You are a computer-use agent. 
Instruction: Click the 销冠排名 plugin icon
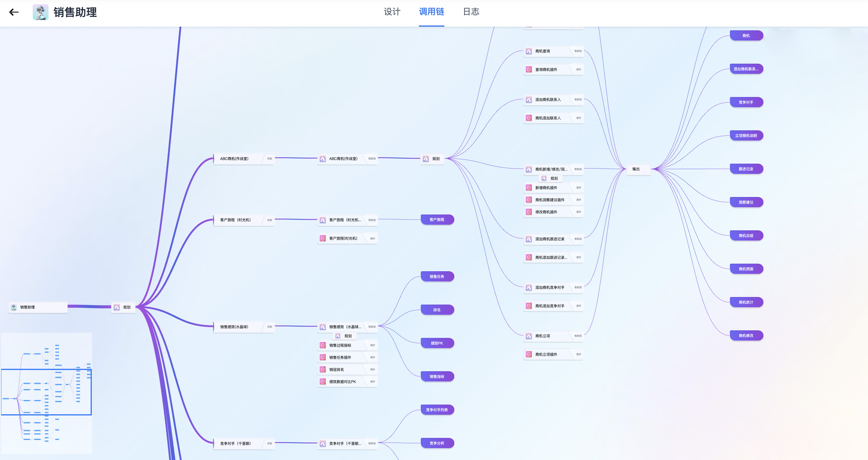[322, 369]
